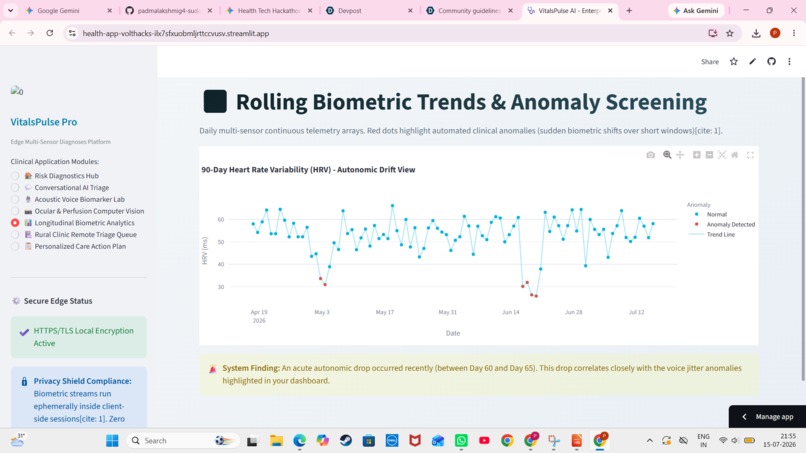Screen dimensions: 806x453
Task: Open a new browser tab with plus button
Action: pyautogui.click(x=629, y=10)
